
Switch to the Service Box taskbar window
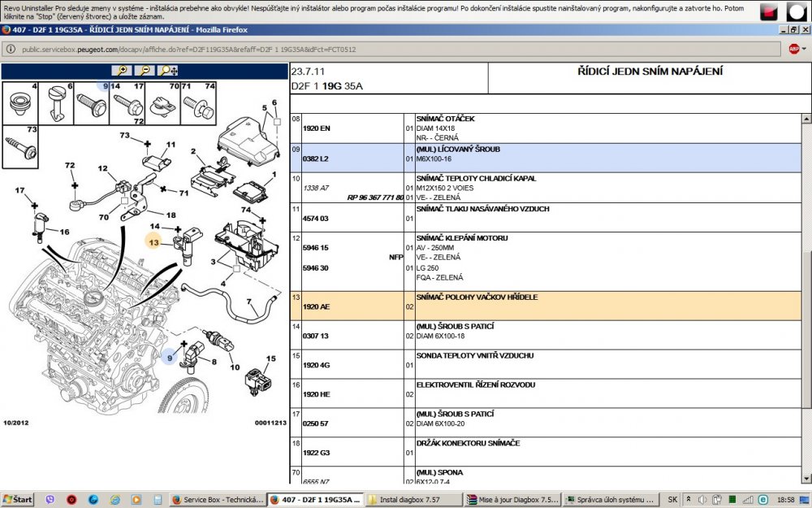(x=218, y=500)
